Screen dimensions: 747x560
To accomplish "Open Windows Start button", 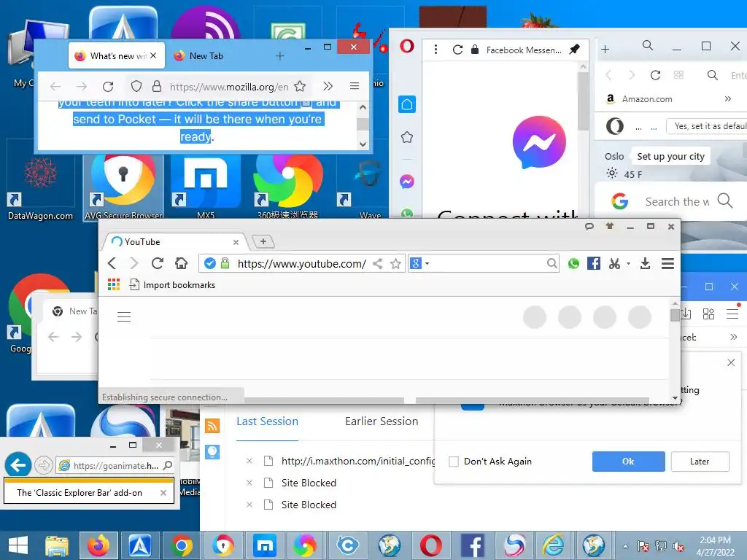I will pos(18,545).
